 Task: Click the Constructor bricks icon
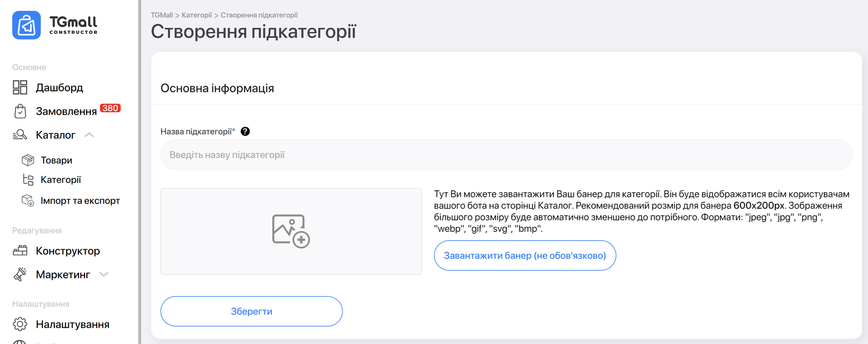(x=20, y=251)
